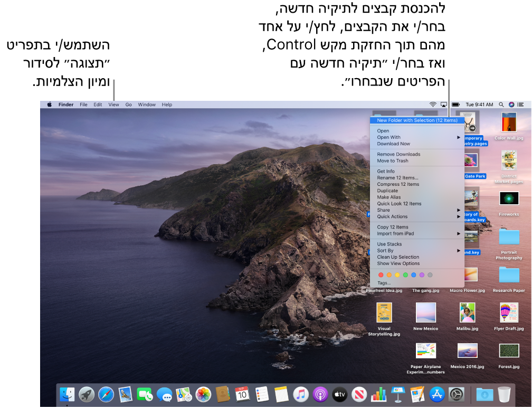
Task: Open the File menu
Action: coord(83,105)
